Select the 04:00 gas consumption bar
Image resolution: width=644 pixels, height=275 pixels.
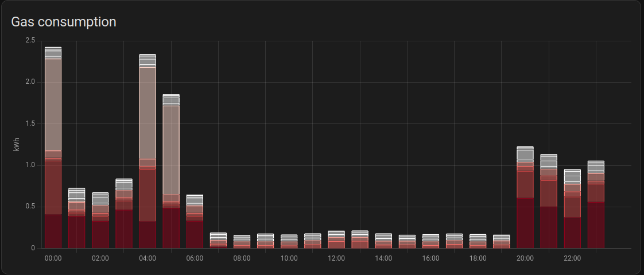[148, 151]
